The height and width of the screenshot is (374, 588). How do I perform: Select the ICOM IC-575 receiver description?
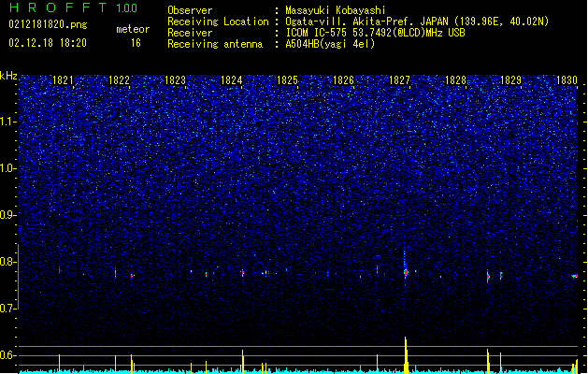pos(375,33)
